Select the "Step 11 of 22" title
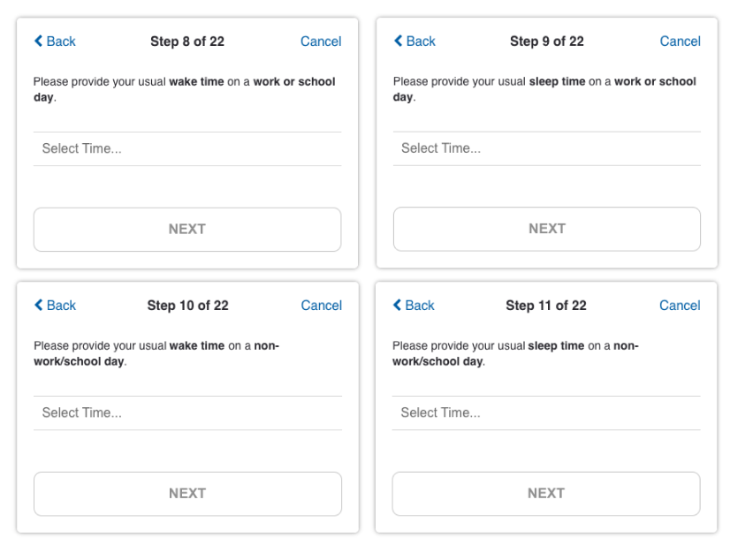Image resolution: width=730 pixels, height=560 pixels. tap(546, 306)
